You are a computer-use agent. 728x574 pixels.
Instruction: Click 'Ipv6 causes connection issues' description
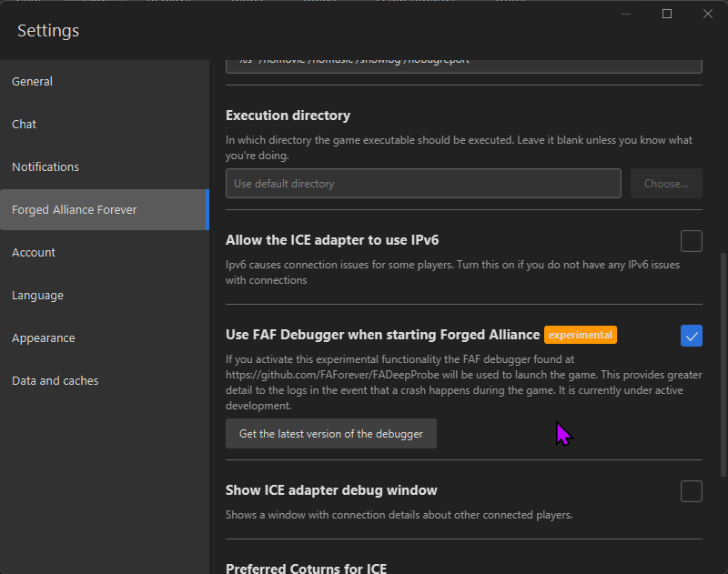click(x=452, y=272)
